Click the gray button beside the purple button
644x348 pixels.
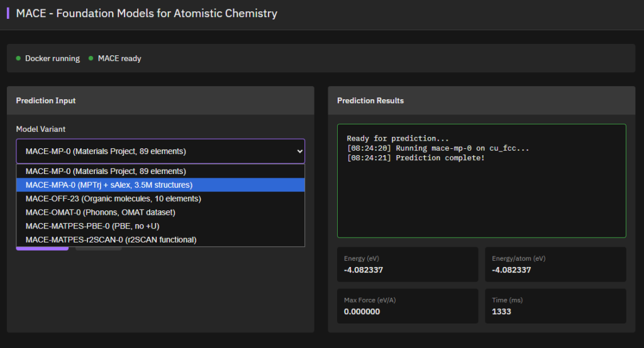tap(98, 249)
